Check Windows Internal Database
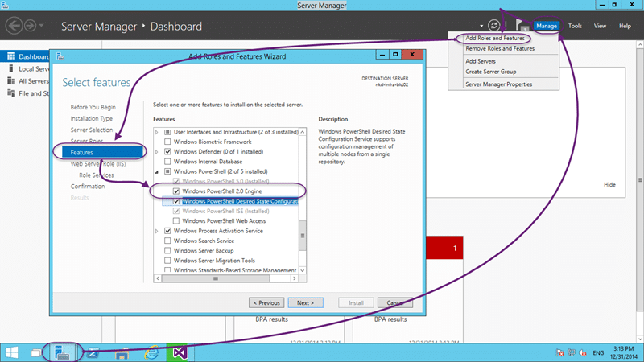 pos(167,162)
